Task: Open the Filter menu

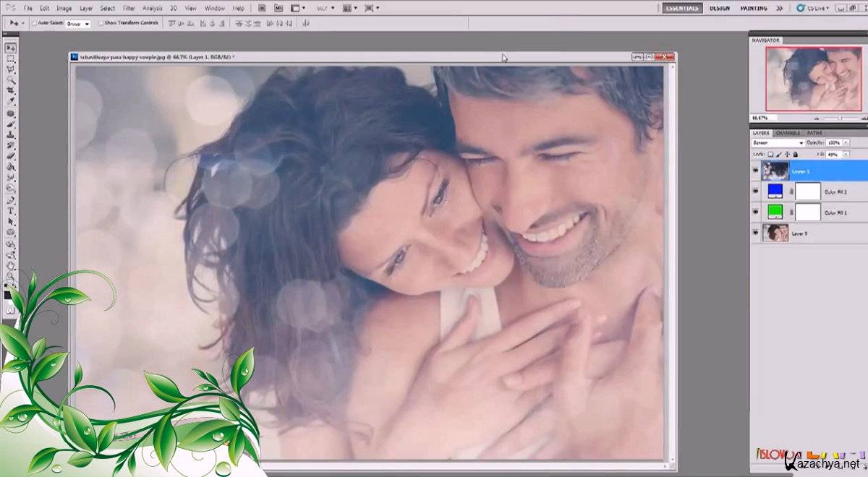Action: 129,8
